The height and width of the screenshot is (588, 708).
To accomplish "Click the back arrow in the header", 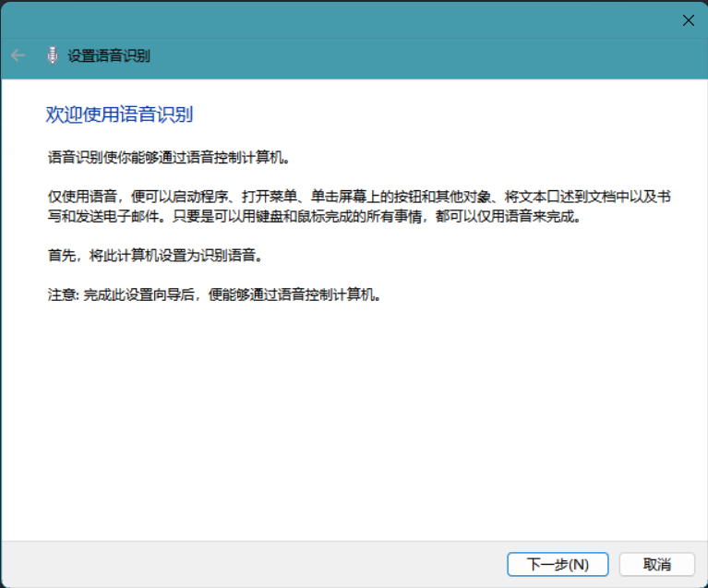I will point(18,55).
